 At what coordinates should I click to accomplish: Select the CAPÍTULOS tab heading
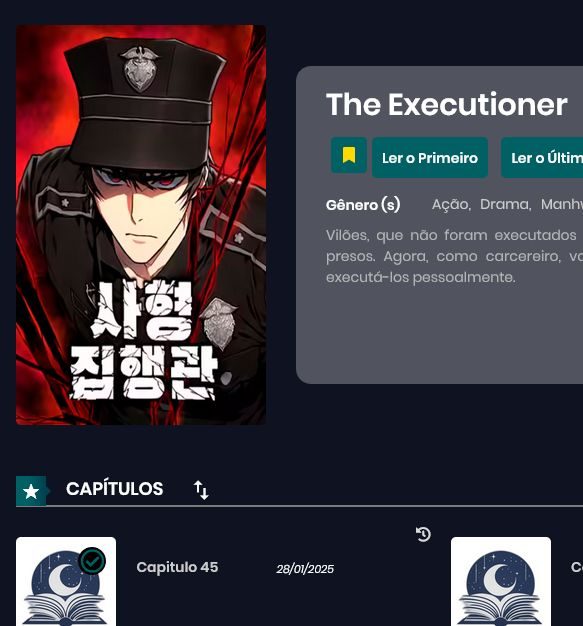point(115,489)
